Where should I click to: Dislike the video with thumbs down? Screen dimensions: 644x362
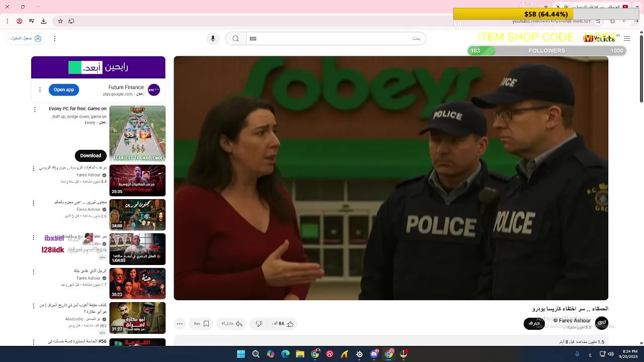coord(259,324)
